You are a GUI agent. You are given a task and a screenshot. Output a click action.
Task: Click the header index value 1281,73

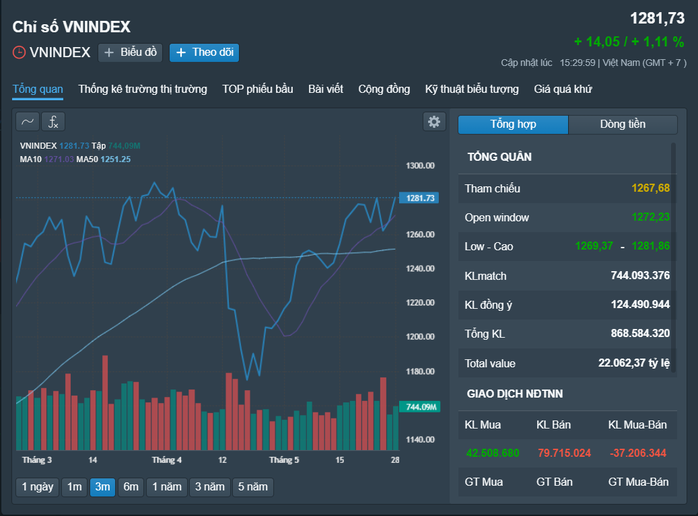pyautogui.click(x=657, y=18)
